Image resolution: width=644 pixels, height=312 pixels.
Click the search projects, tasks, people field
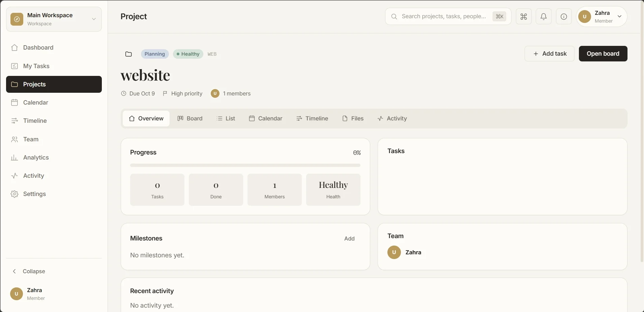[x=448, y=17]
